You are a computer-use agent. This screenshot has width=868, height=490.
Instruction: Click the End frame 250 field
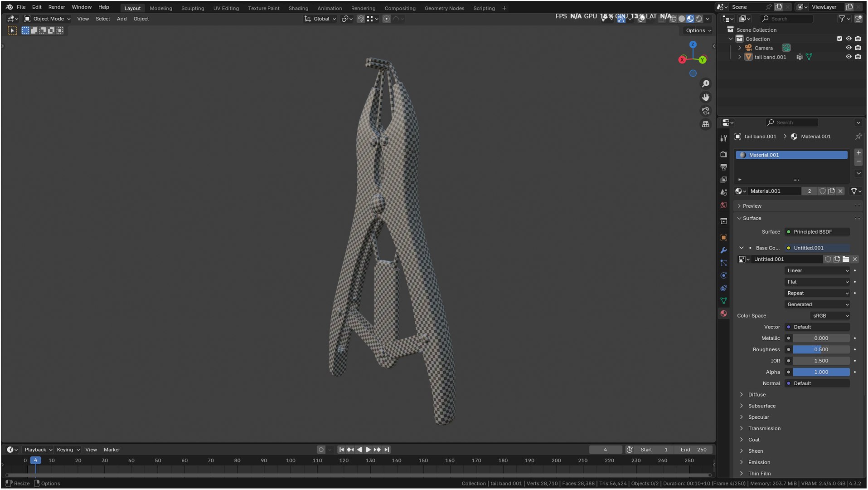coord(693,450)
